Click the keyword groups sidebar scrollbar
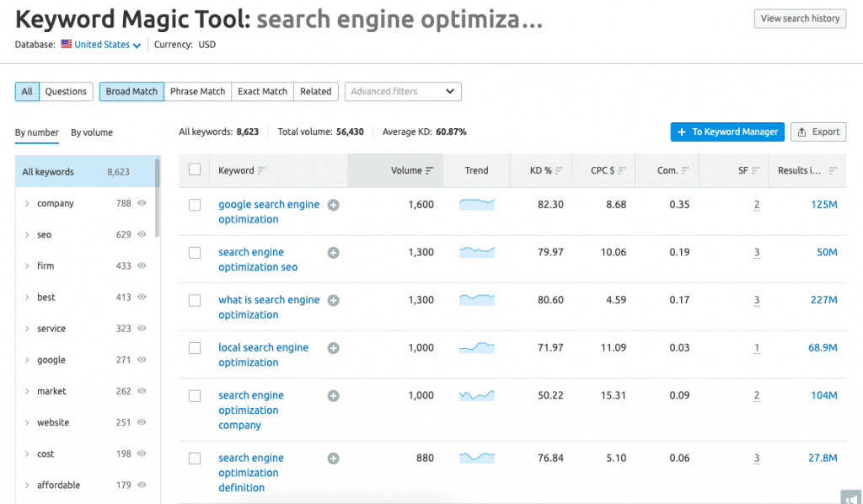Viewport: 863px width, 504px height. (158, 197)
